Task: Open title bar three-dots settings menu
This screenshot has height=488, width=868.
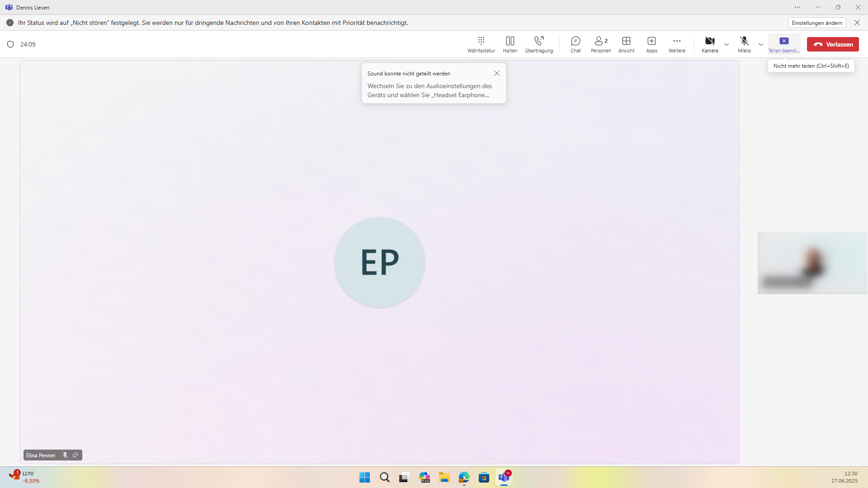Action: 797,7
